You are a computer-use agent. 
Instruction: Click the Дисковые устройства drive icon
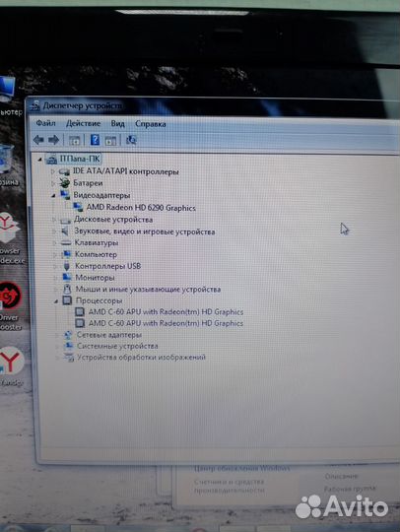65,221
